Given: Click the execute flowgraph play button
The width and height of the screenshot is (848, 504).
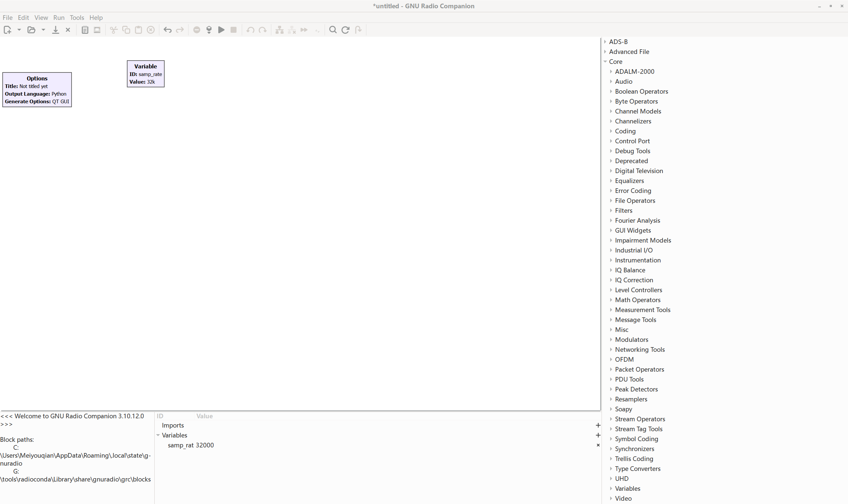Looking at the screenshot, I should (x=221, y=30).
